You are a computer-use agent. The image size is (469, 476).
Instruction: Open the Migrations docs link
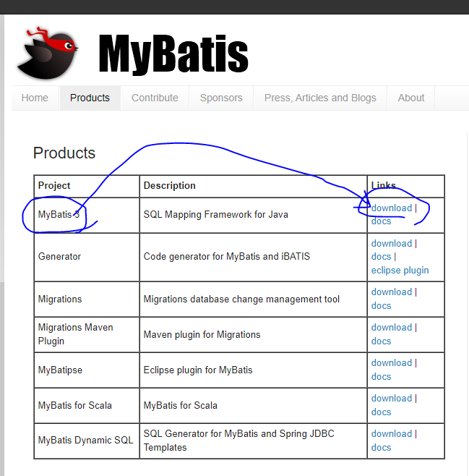(381, 306)
